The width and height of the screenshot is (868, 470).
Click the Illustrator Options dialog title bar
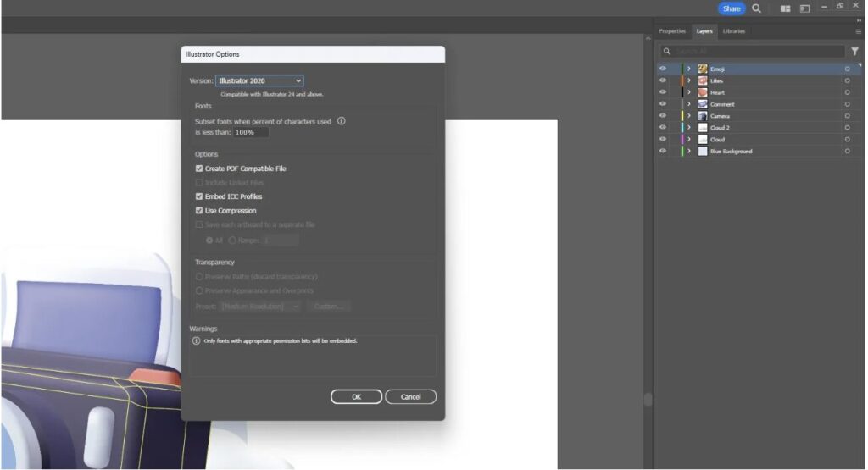(x=313, y=54)
